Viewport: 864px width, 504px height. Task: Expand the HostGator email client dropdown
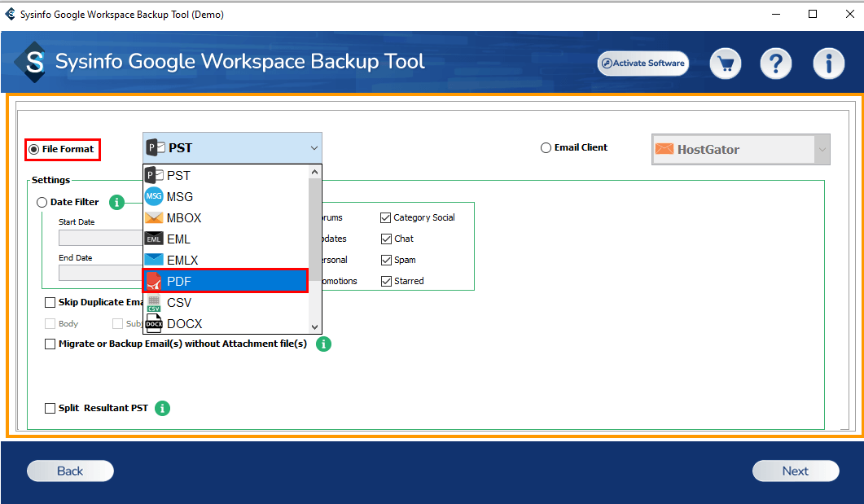click(x=822, y=150)
